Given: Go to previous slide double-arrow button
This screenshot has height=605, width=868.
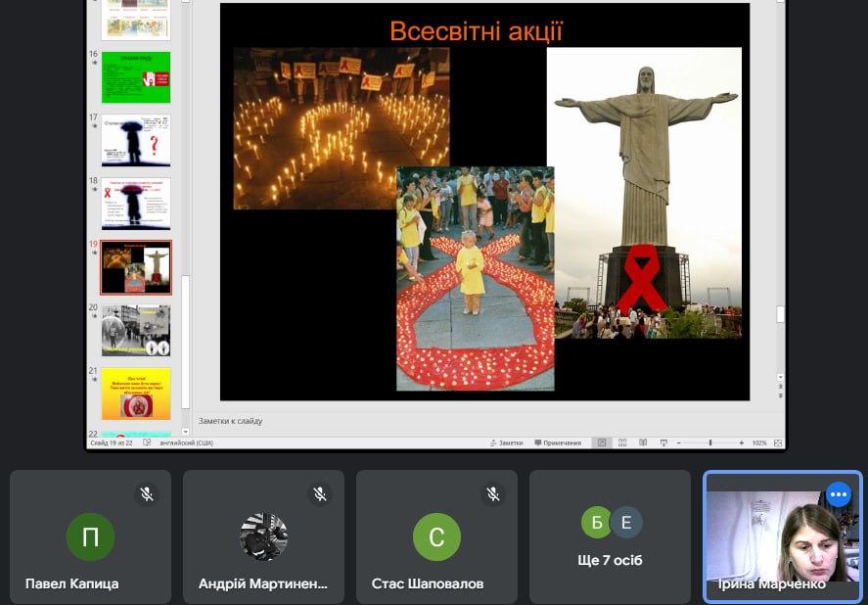Looking at the screenshot, I should [780, 387].
